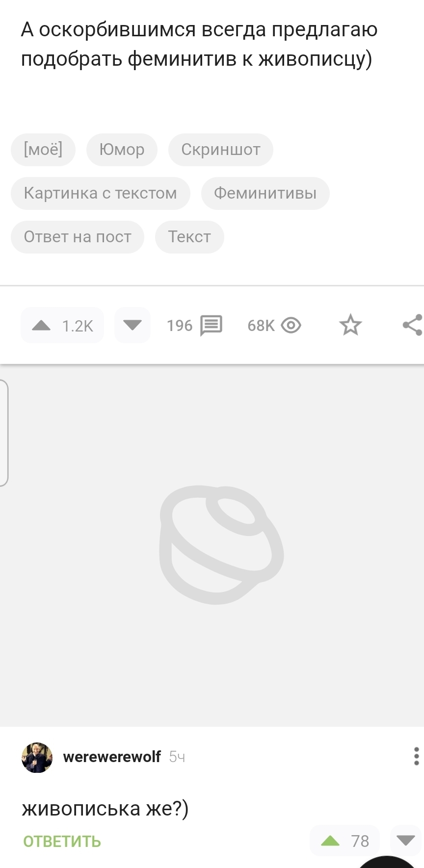Viewport: 424px width, 868px height.
Task: Tap the image placeholder with the cookie logo
Action: [212, 545]
